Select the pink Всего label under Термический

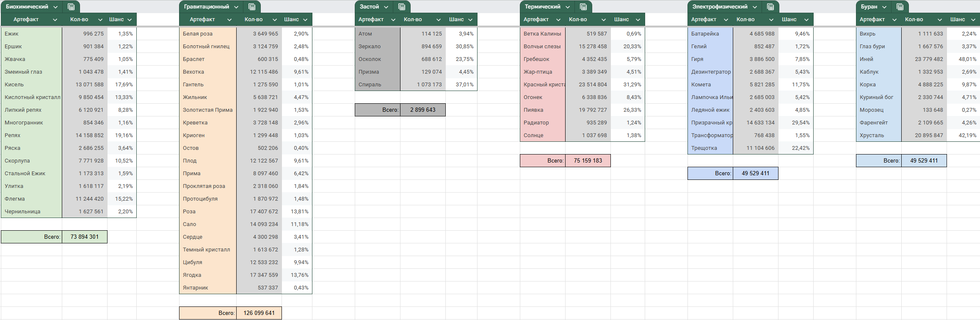(543, 161)
